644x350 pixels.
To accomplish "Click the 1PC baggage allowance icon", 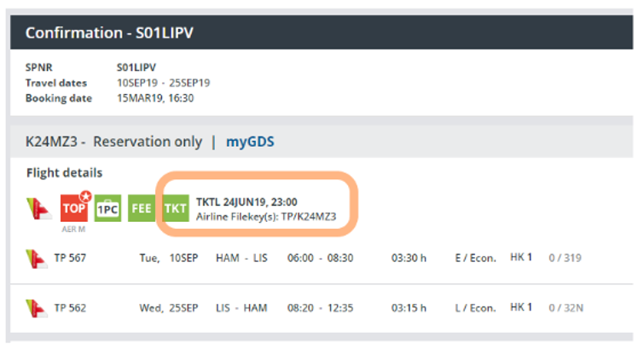I will point(107,209).
